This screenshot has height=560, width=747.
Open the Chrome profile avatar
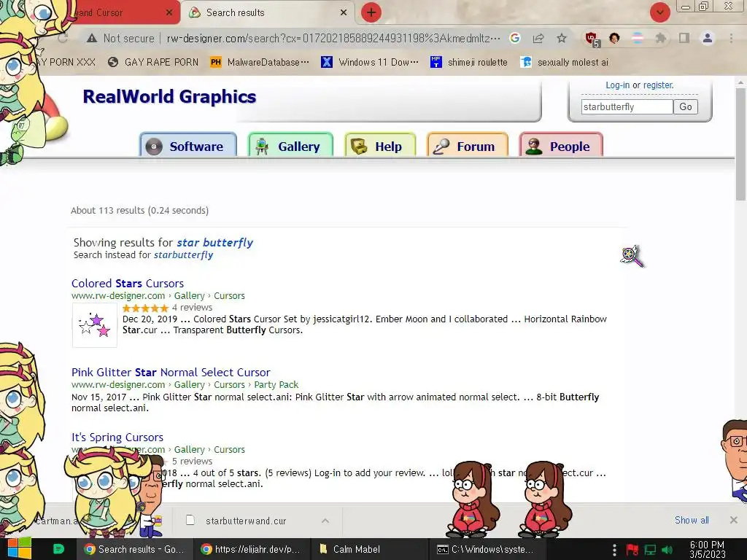tap(708, 38)
